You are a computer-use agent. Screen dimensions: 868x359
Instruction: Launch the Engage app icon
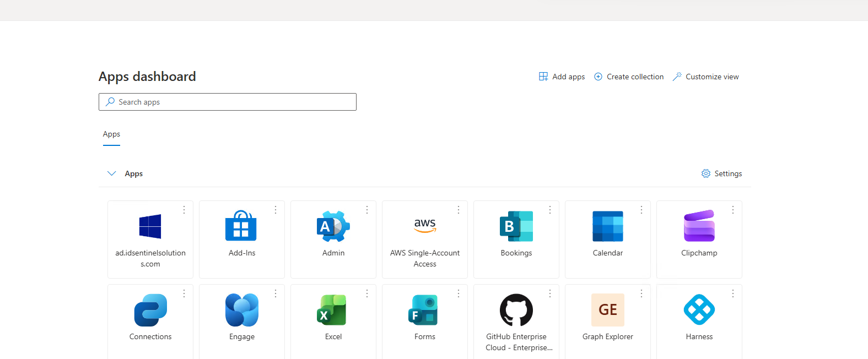(x=242, y=310)
